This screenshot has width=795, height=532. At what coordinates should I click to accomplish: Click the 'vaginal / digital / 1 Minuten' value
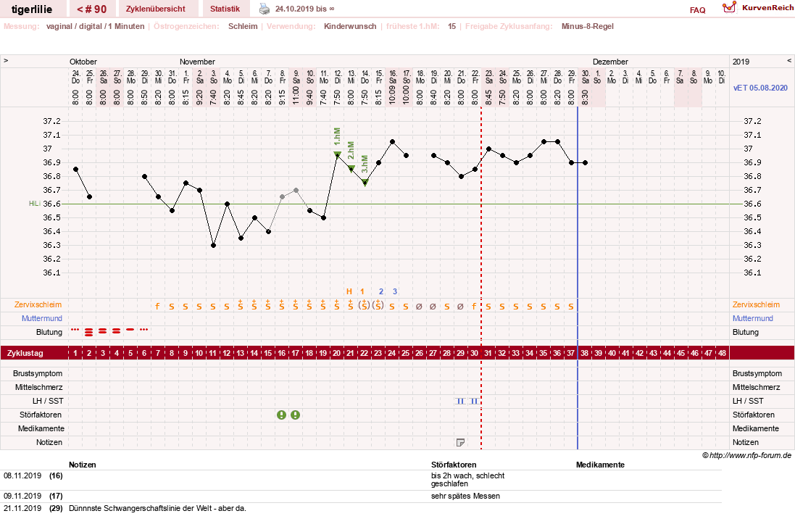[x=96, y=26]
